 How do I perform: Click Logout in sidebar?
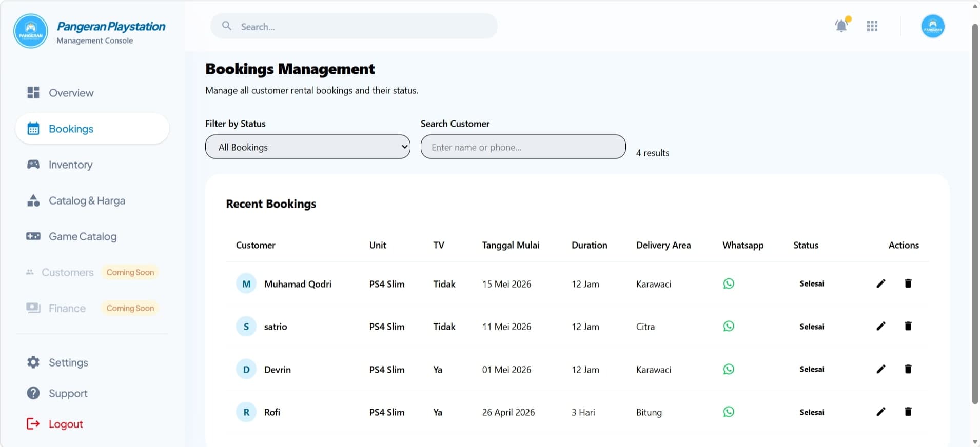click(92, 424)
